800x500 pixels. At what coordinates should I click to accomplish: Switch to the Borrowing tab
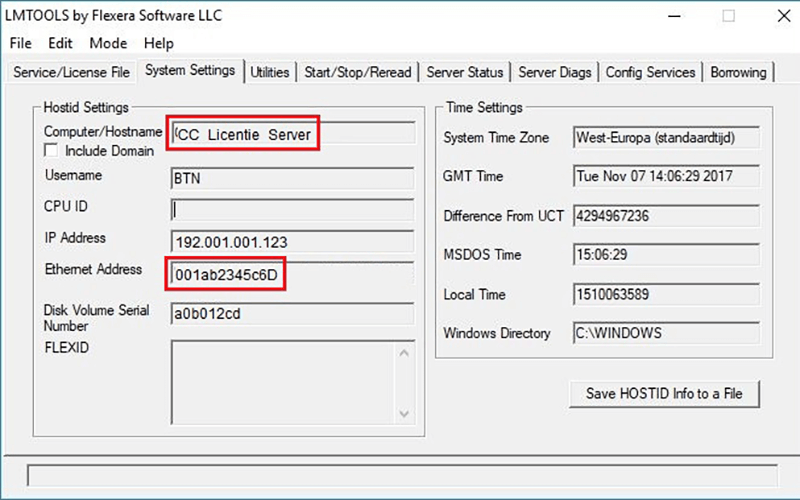click(738, 72)
